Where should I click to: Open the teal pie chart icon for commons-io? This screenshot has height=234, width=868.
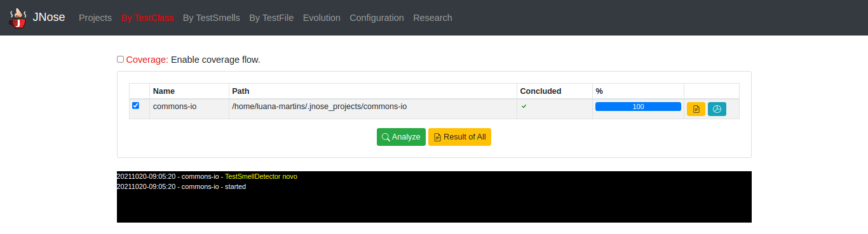click(x=717, y=109)
